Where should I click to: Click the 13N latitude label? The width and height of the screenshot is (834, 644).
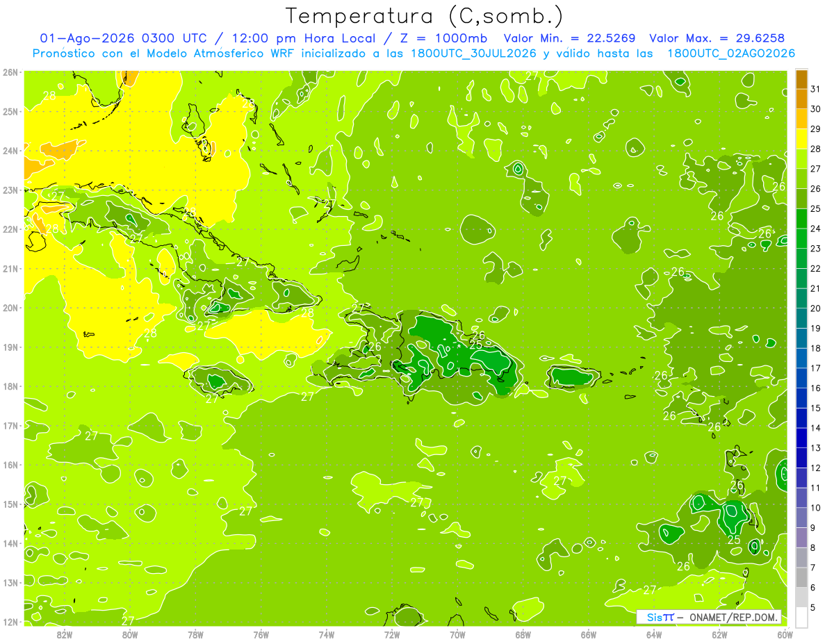click(x=10, y=582)
